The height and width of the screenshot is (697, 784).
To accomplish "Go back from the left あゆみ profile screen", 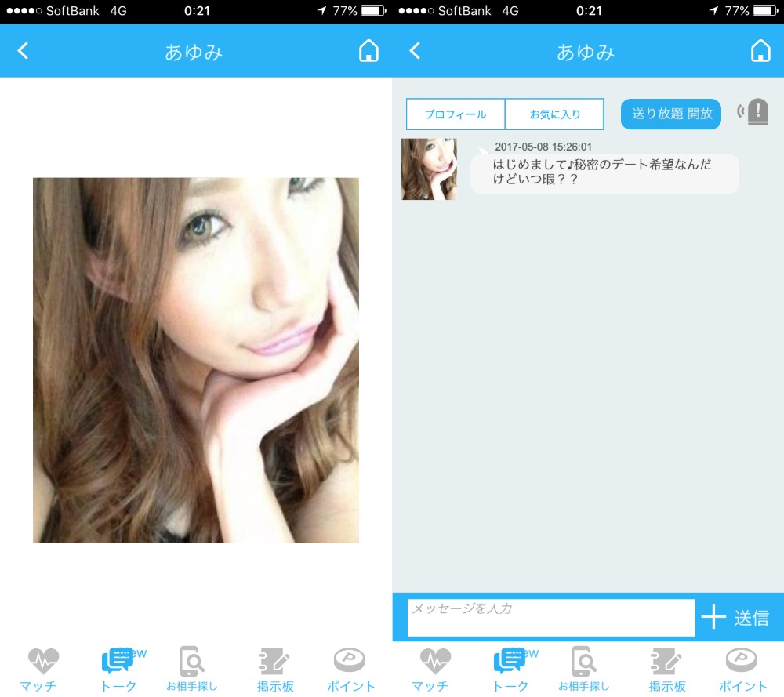I will pos(23,51).
